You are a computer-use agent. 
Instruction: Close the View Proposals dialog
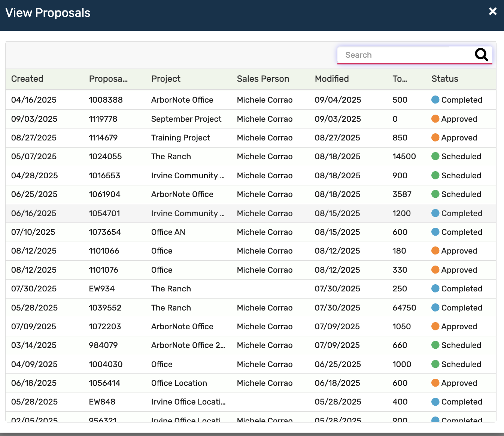click(x=492, y=12)
